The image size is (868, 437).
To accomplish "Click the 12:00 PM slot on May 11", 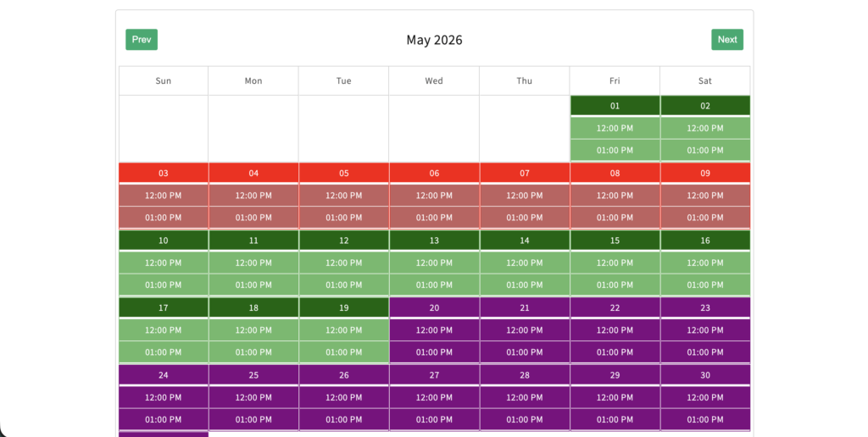I will (x=253, y=263).
